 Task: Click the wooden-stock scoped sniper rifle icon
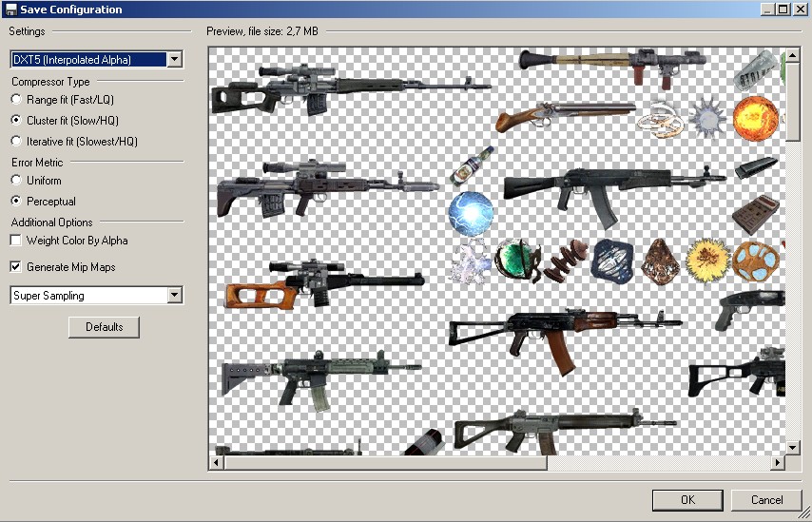pos(324,283)
